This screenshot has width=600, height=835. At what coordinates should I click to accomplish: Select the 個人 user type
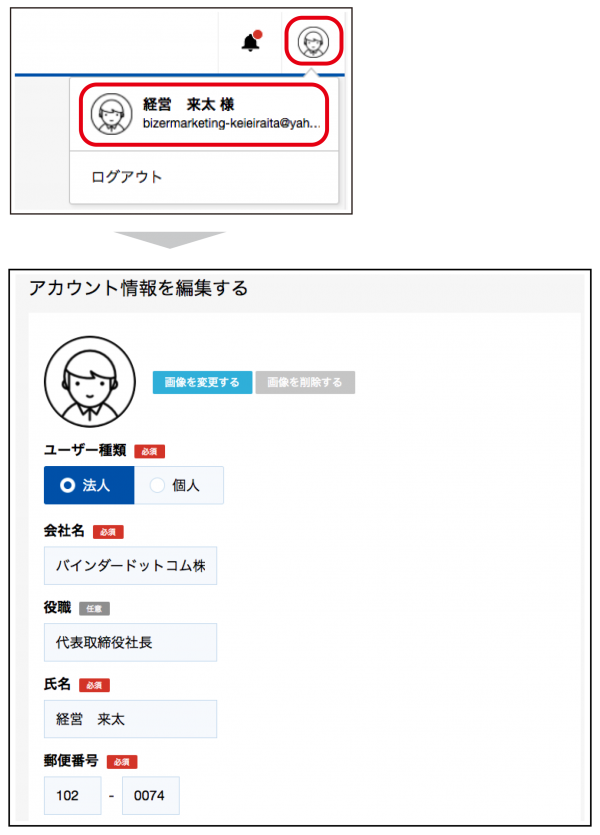[x=179, y=485]
